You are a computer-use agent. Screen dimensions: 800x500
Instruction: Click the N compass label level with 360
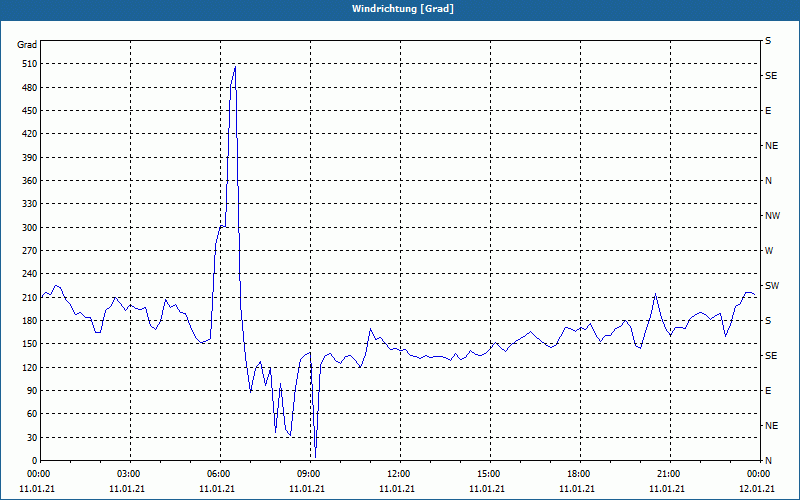coord(768,181)
